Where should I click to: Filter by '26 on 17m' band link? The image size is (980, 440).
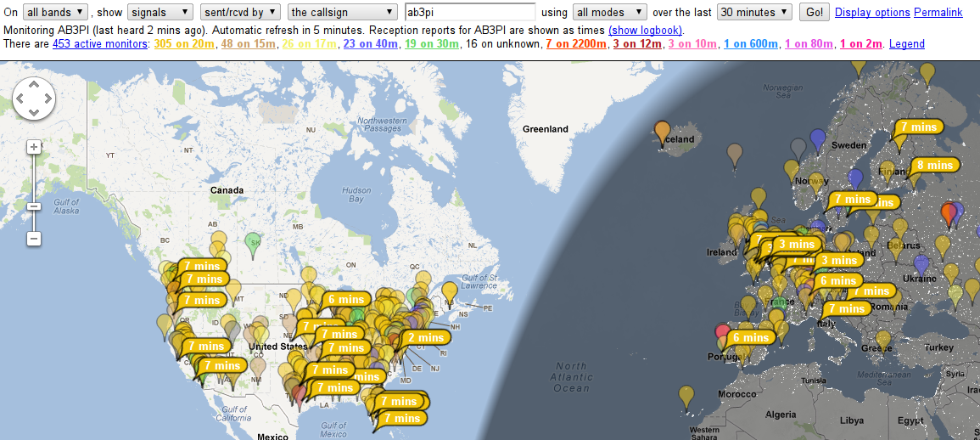point(311,44)
